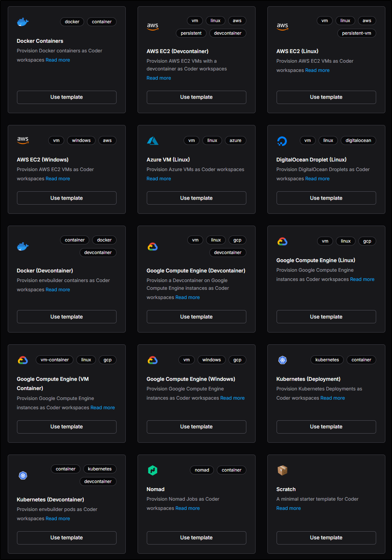Viewport: 392px width, 560px height.
Task: Click the Nomad logo icon
Action: point(153,470)
